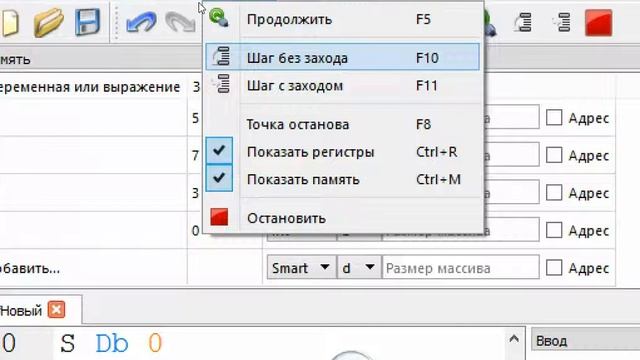Click the Db keyword in the code editor
The width and height of the screenshot is (640, 360).
coord(112,343)
